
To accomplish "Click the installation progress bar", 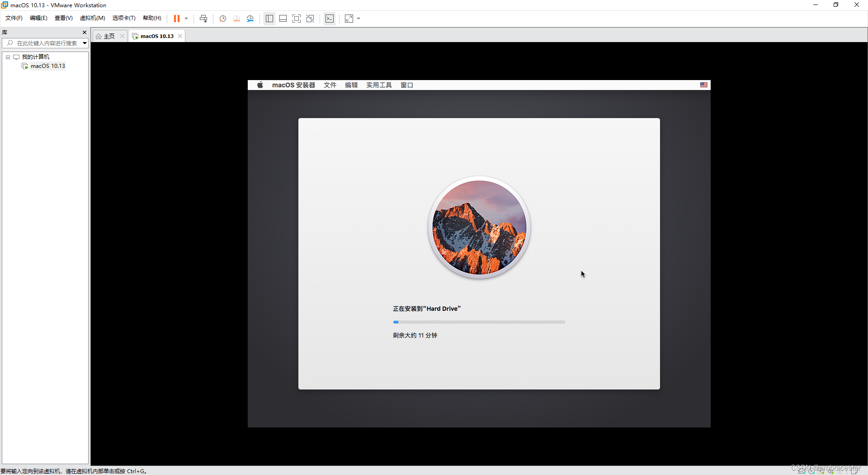I will coord(479,322).
